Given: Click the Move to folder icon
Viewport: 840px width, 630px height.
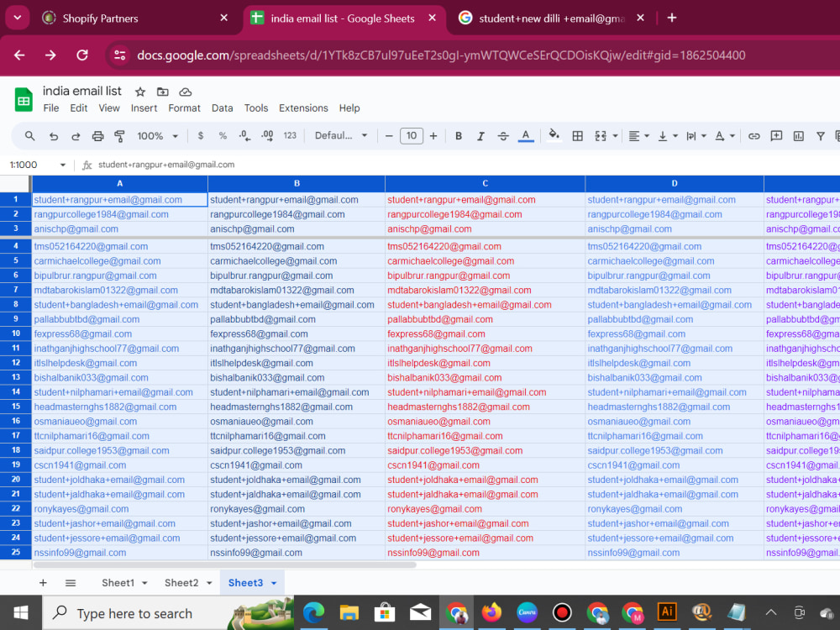Looking at the screenshot, I should pos(163,92).
